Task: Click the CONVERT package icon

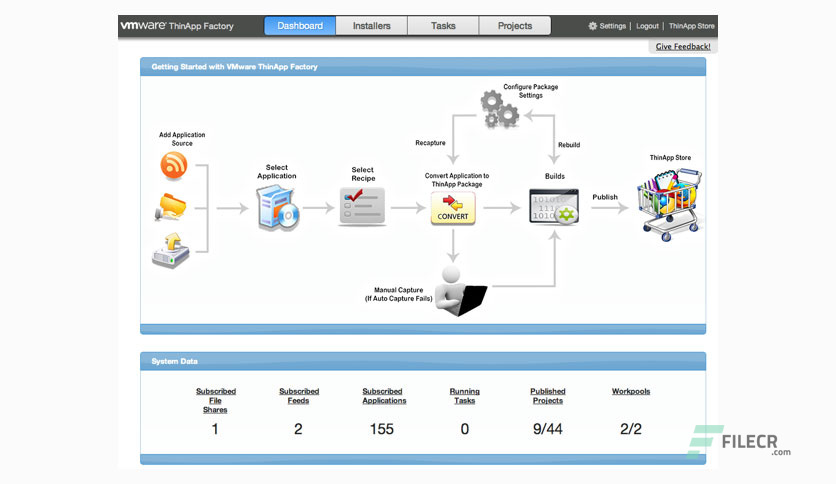Action: (453, 208)
